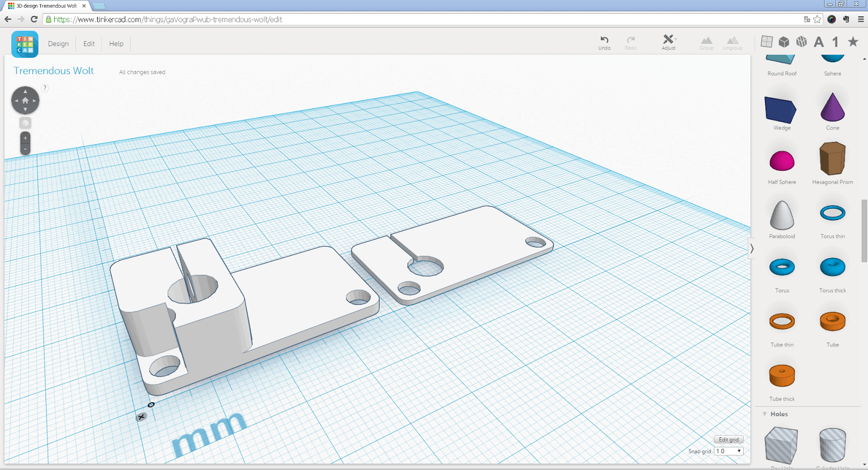Open the Adjust tools dropdown
Viewport: 868px width, 470px height.
click(x=669, y=43)
